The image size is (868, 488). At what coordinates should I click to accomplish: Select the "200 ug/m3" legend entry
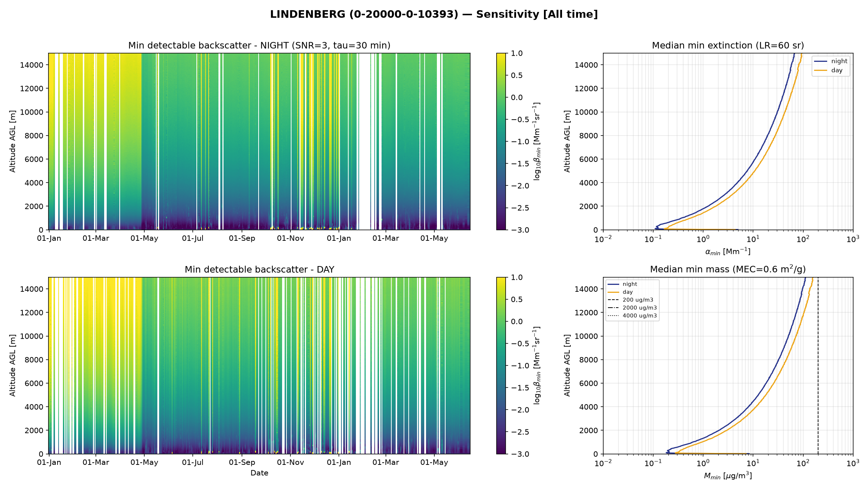(638, 300)
